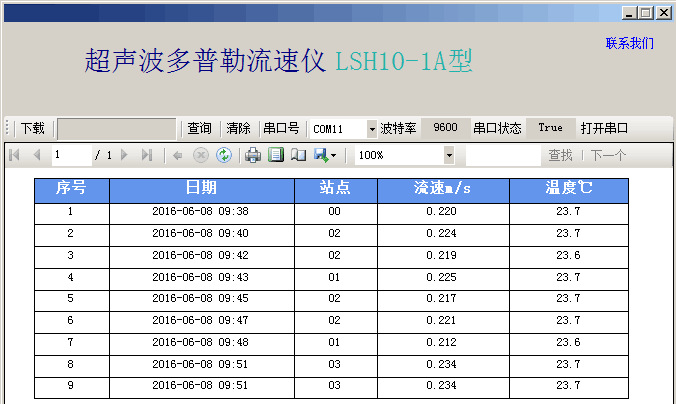This screenshot has height=404, width=676.
Task: Click flow speed value 0.225
Action: point(441,277)
